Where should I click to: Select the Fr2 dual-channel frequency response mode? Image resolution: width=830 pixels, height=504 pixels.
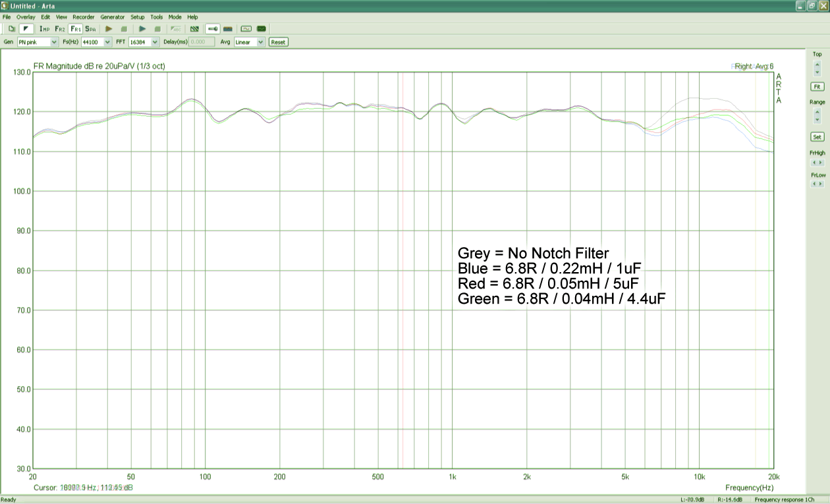click(60, 28)
